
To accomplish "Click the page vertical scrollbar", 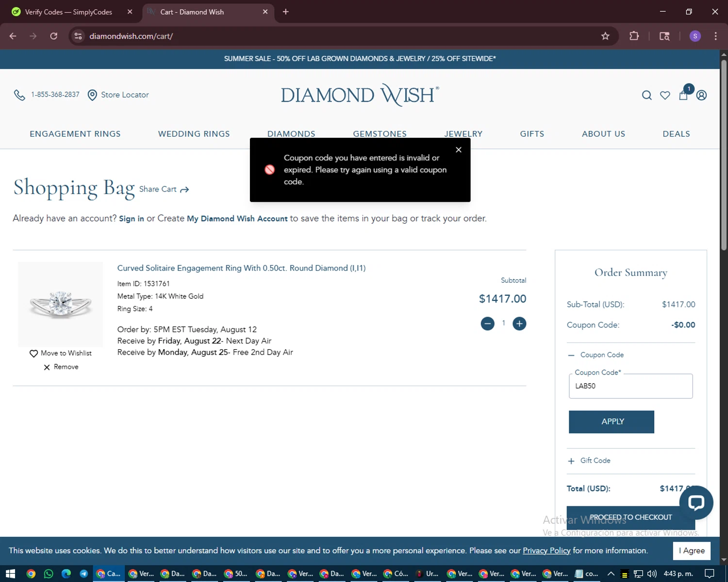I will pyautogui.click(x=724, y=155).
